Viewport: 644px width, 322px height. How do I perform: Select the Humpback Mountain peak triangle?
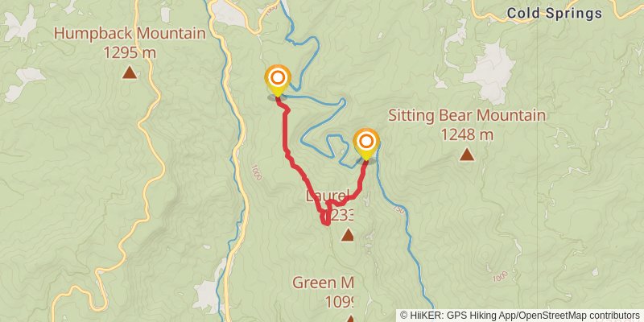tap(130, 73)
